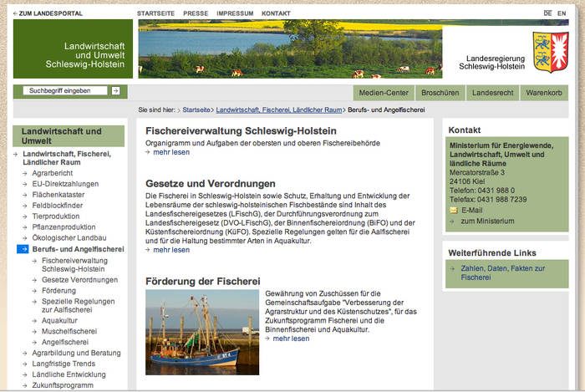Open the Landesrecht tab
This screenshot has width=585, height=392.
[491, 93]
